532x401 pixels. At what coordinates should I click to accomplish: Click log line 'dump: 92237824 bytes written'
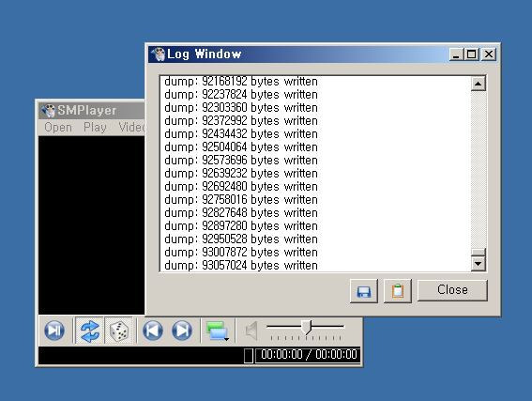pyautogui.click(x=241, y=95)
